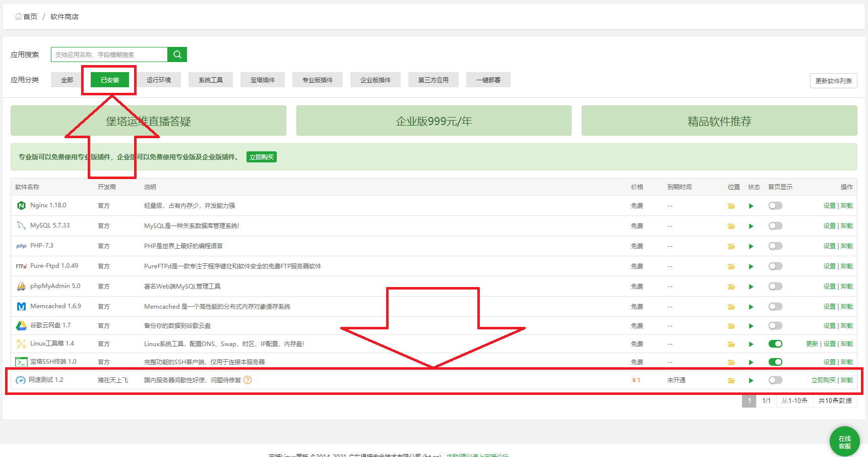
Task: Click the PHP-7.3 status play icon
Action: click(751, 246)
